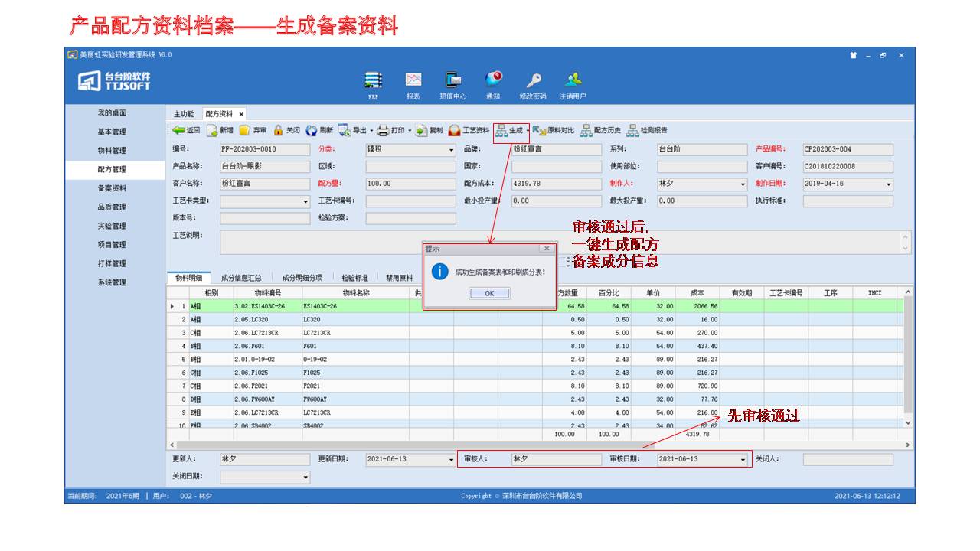Open the 打印 dropdown arrow
The width and height of the screenshot is (980, 551).
(x=410, y=131)
